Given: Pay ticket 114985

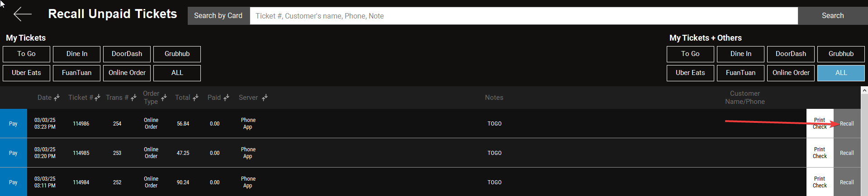Looking at the screenshot, I should coord(13,153).
